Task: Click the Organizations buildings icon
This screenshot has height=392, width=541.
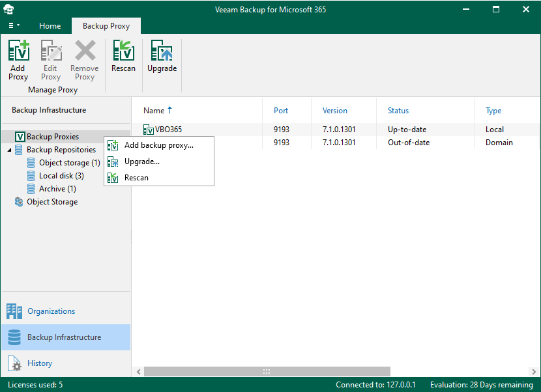Action: [x=14, y=311]
